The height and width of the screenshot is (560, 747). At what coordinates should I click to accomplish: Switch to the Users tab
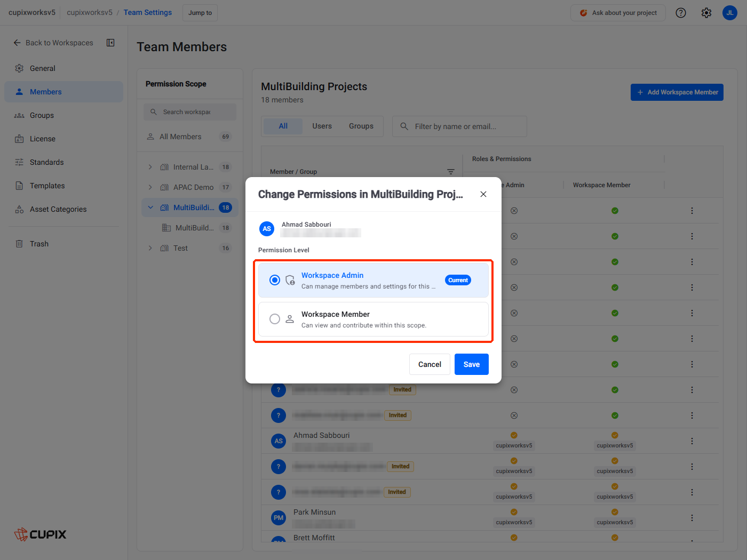click(x=322, y=126)
